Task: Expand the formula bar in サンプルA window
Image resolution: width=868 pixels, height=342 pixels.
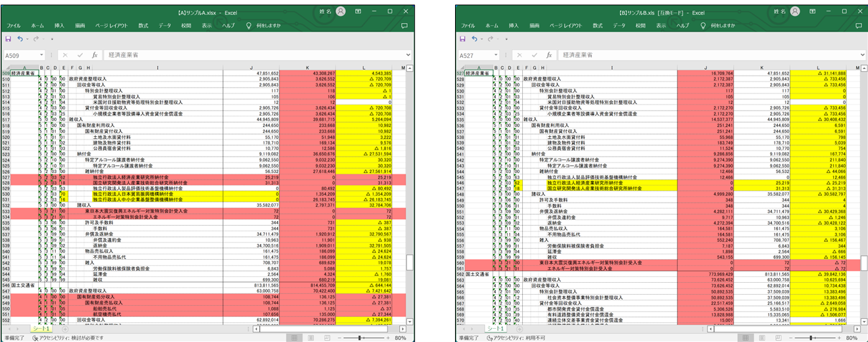Action: coord(407,55)
